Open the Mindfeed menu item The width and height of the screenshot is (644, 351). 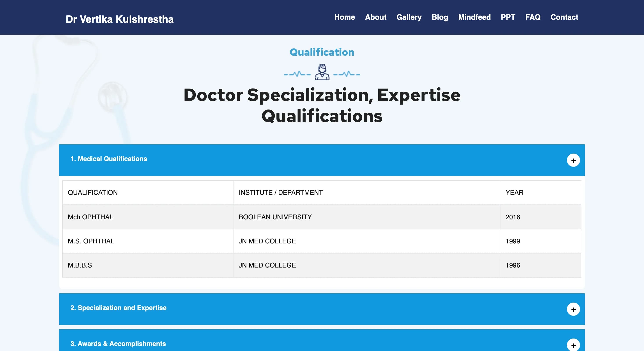pos(474,17)
